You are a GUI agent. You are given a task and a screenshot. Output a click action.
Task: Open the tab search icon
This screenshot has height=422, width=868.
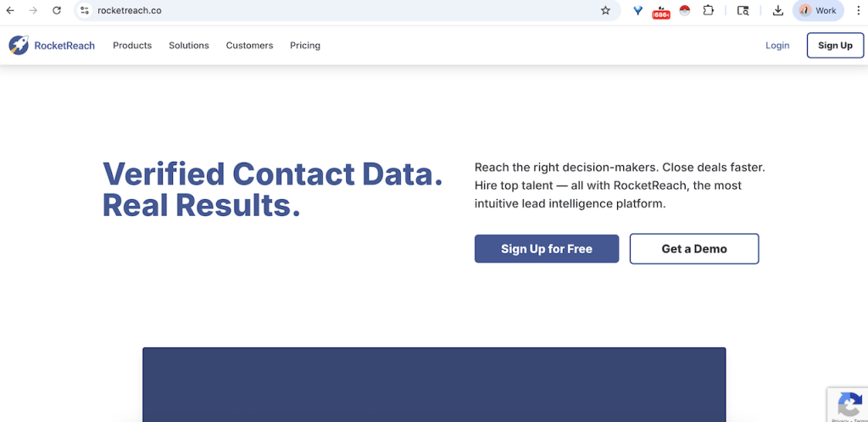(743, 11)
